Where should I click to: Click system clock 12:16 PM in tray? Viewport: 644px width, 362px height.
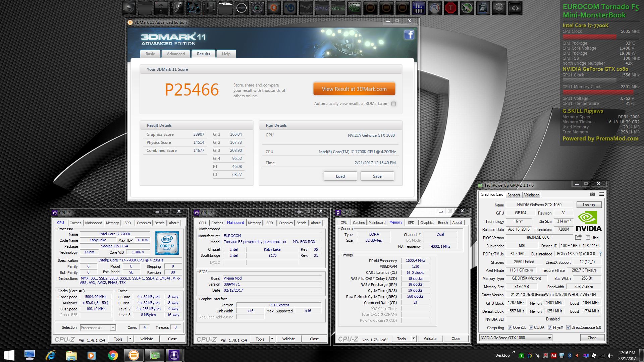pyautogui.click(x=627, y=353)
